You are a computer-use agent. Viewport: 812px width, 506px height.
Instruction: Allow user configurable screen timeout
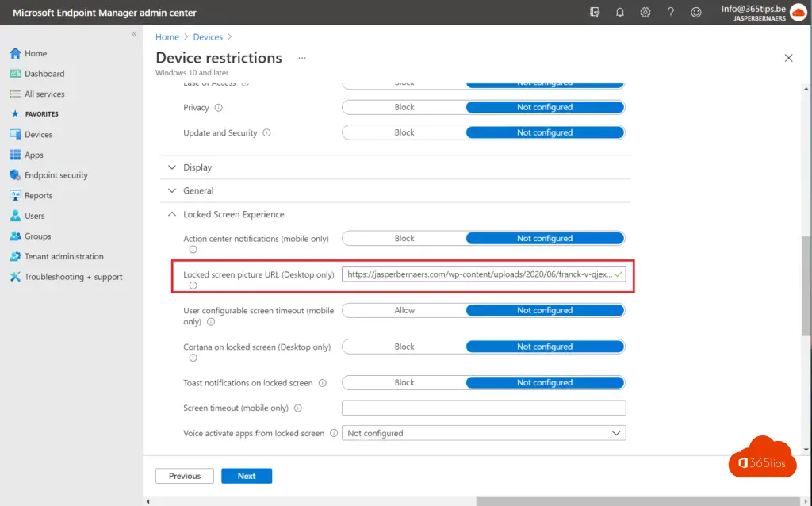pos(404,310)
